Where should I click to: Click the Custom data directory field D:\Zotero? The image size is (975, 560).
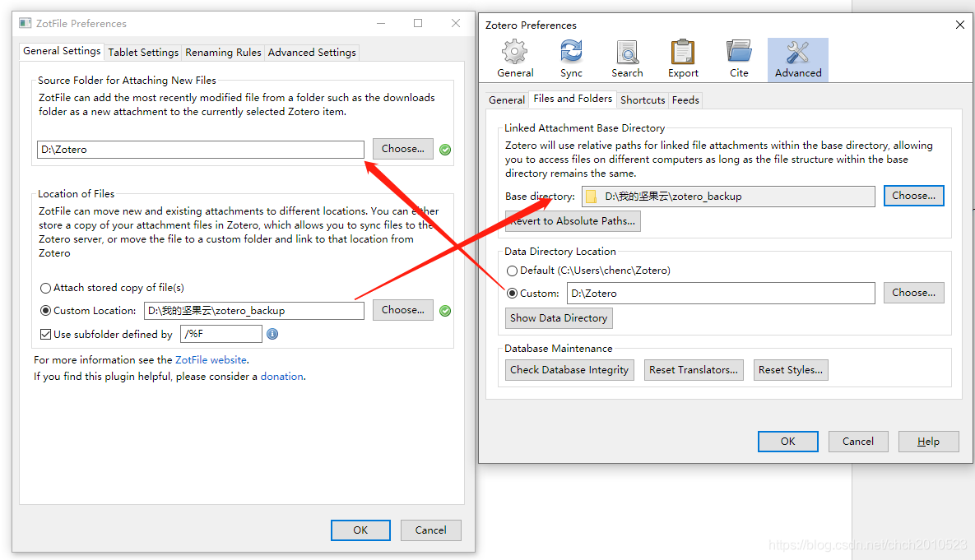[721, 294]
